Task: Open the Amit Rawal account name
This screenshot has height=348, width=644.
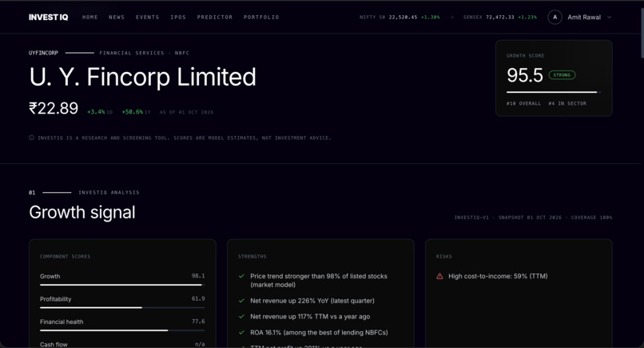Action: (584, 18)
